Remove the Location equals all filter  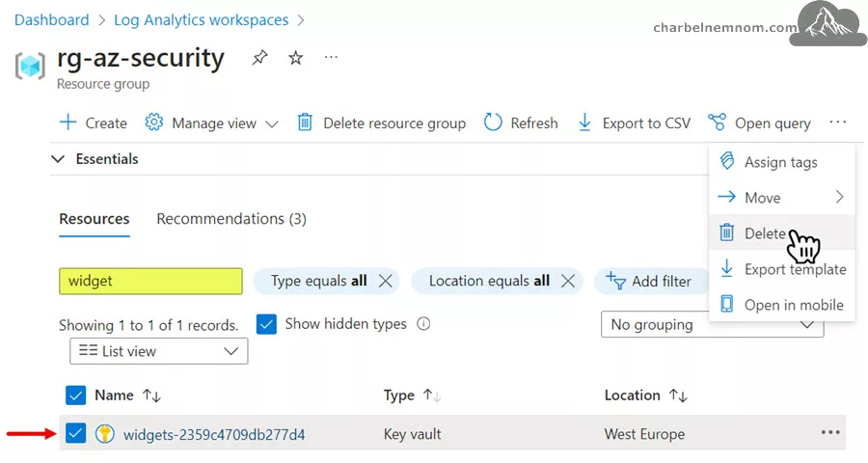coord(568,281)
